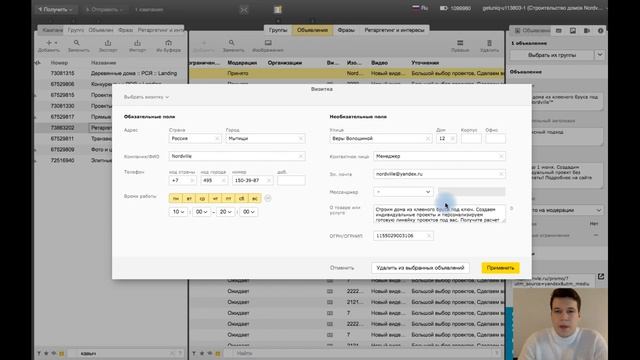Clear the Город field Мытищи
640x360 pixels.
(x=301, y=139)
